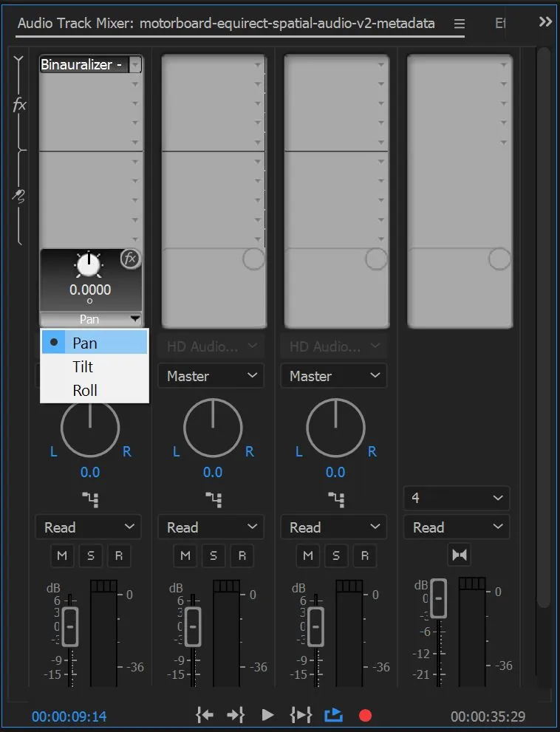This screenshot has width=560, height=732.
Task: Click the Go to In point button
Action: tap(205, 715)
